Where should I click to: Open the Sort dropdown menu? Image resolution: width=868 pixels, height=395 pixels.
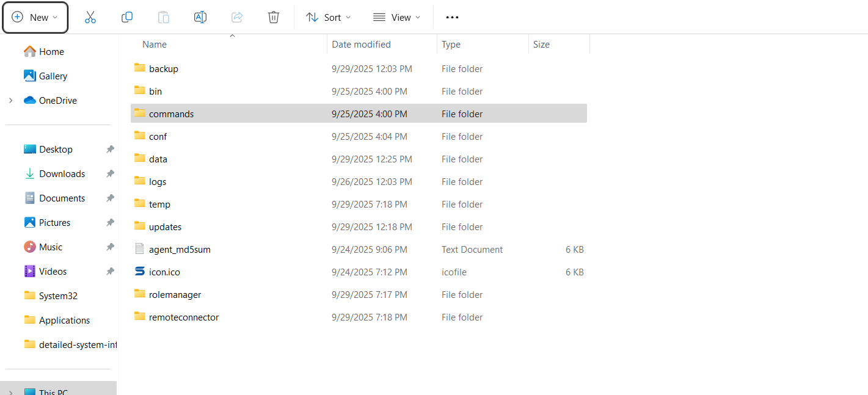click(329, 17)
